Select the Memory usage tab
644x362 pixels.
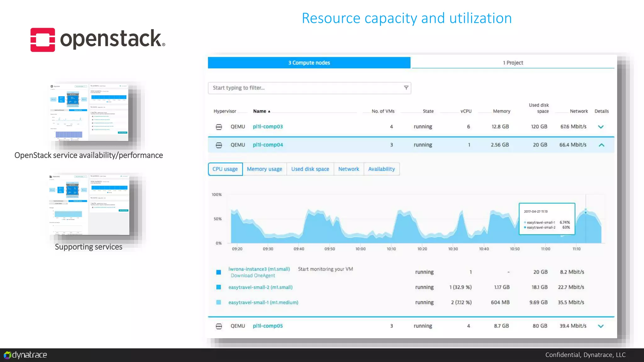pyautogui.click(x=264, y=169)
